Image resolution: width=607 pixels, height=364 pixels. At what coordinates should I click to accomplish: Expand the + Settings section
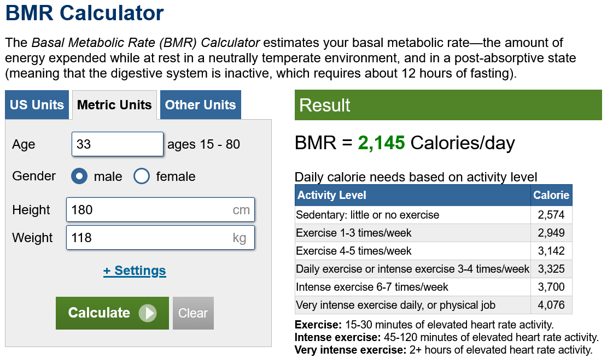point(135,271)
